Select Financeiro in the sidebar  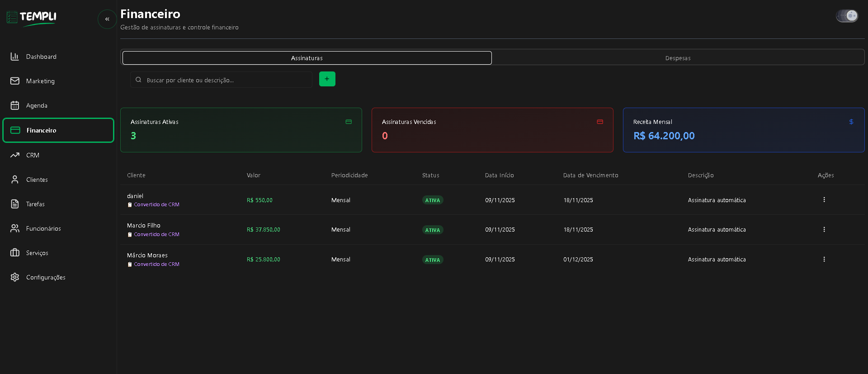pos(58,130)
